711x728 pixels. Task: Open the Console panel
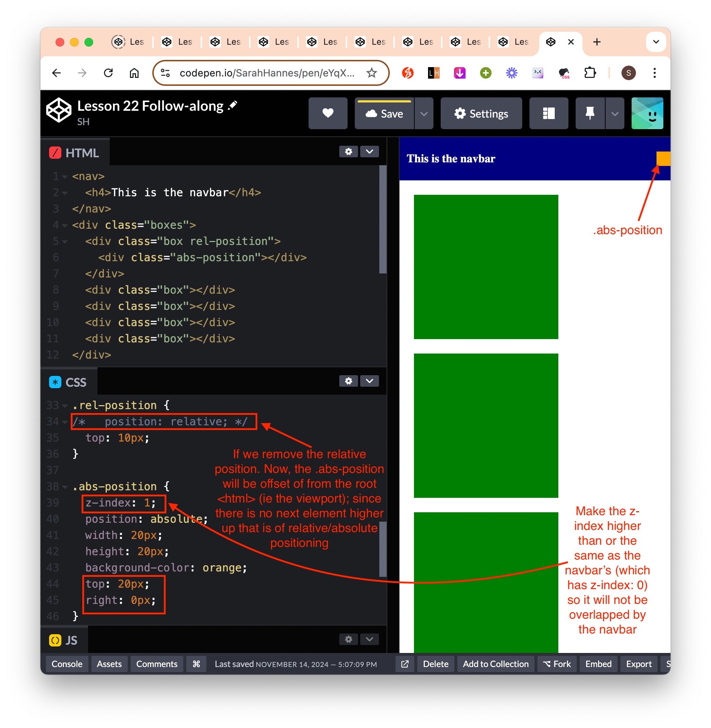pyautogui.click(x=67, y=663)
